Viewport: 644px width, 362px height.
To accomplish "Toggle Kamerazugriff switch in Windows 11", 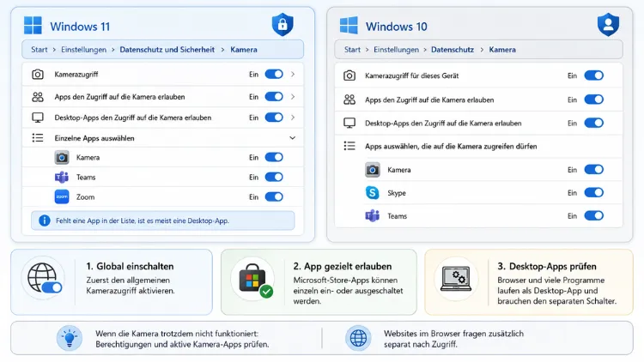I will coord(274,75).
